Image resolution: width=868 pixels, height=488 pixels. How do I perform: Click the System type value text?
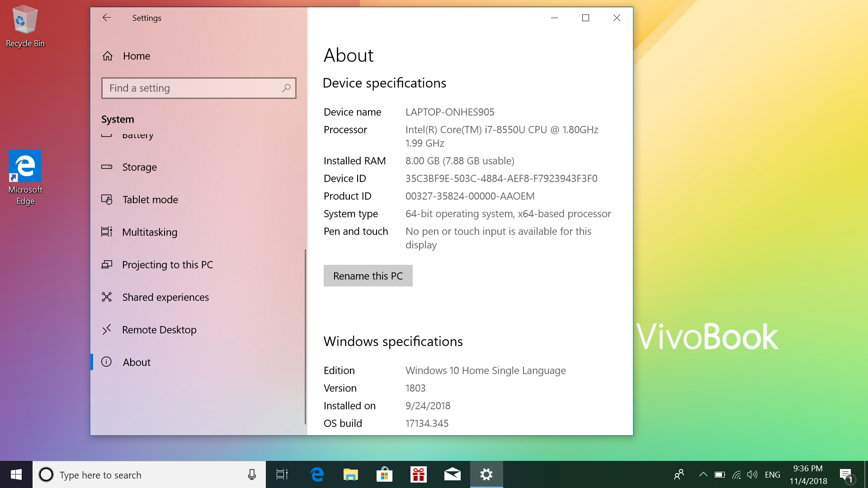[508, 214]
